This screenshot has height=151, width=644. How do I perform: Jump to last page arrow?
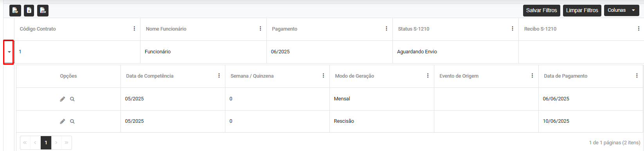[67, 142]
